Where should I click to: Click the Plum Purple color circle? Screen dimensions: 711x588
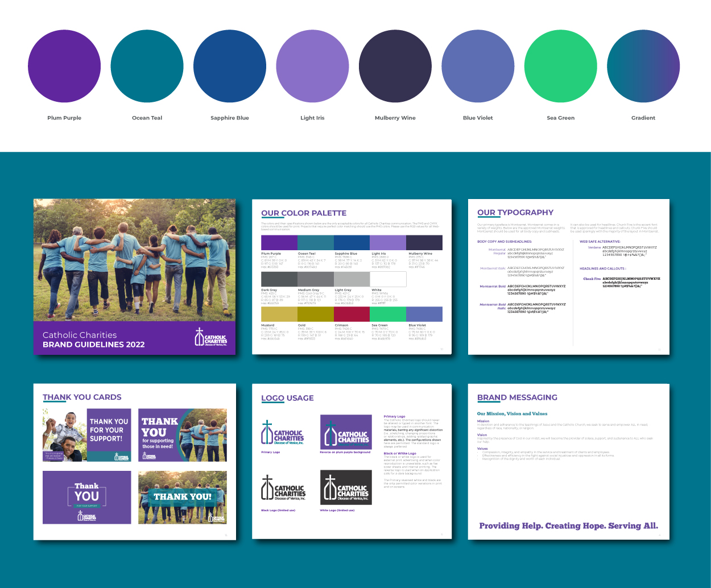64,67
